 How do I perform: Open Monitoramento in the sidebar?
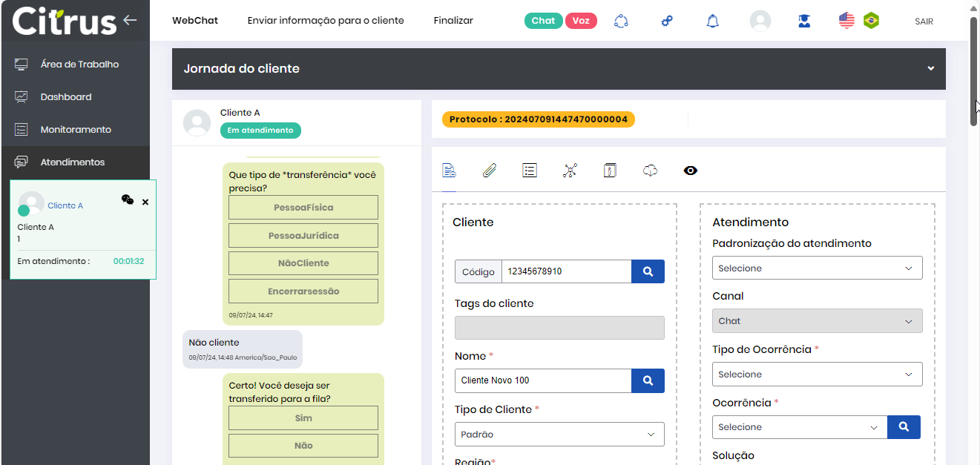coord(75,130)
